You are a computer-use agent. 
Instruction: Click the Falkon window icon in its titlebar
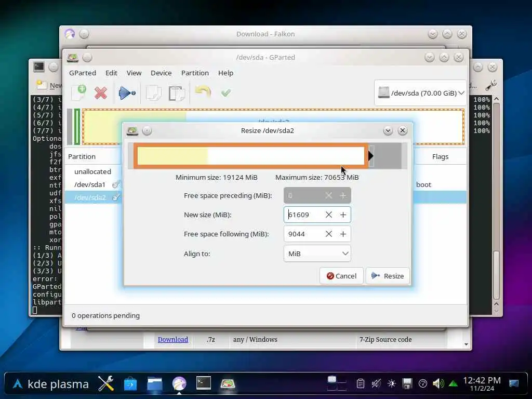70,34
